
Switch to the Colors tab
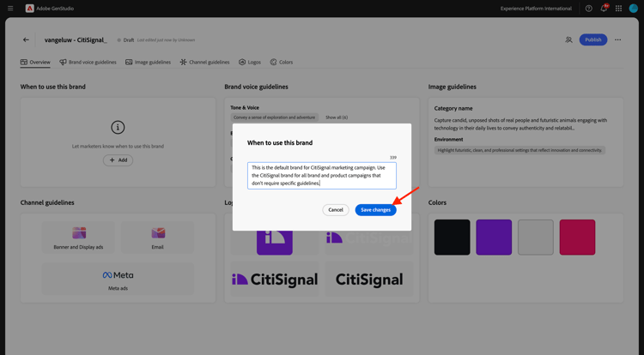coord(282,63)
